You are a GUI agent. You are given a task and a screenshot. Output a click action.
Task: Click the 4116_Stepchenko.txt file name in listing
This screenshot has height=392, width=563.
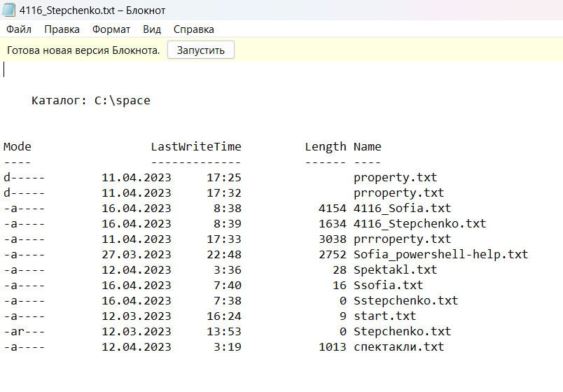click(419, 223)
